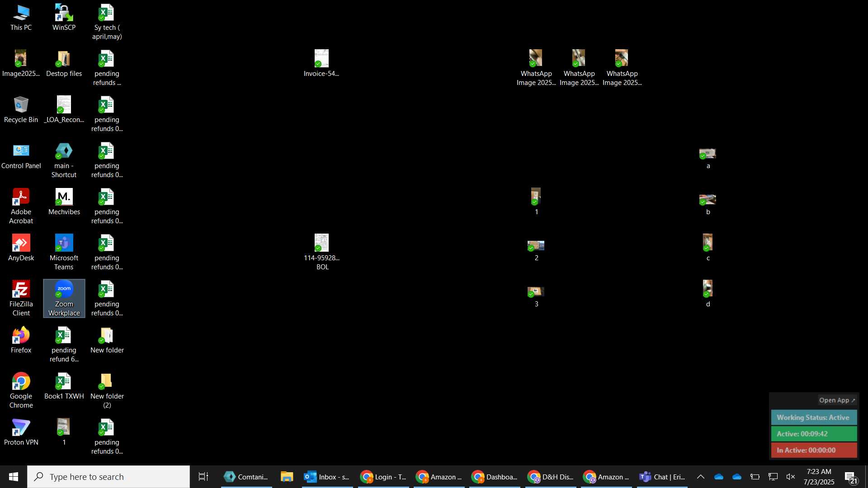This screenshot has width=868, height=488.
Task: Click the Working Status: Active bar
Action: click(814, 418)
